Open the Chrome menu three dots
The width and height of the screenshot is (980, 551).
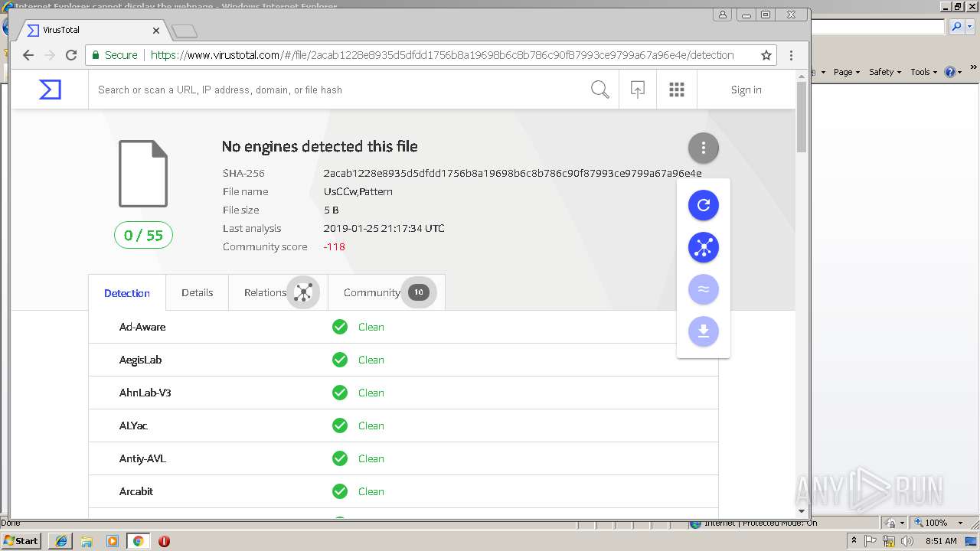(x=792, y=55)
